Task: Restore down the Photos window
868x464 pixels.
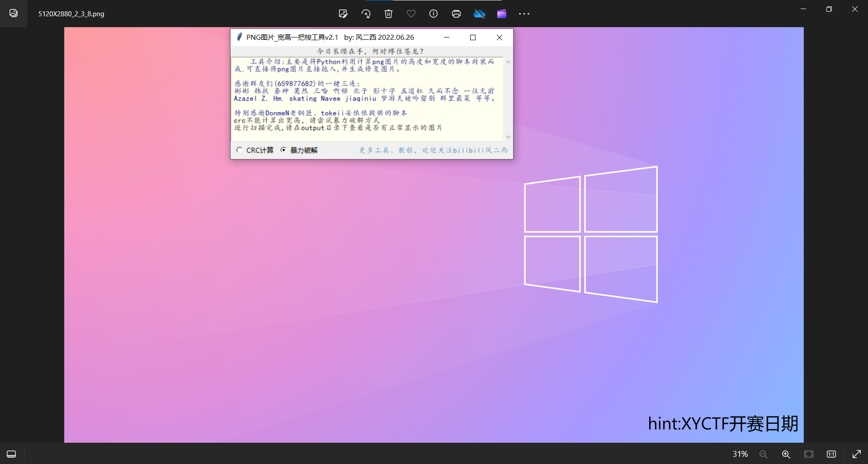Action: tap(829, 9)
